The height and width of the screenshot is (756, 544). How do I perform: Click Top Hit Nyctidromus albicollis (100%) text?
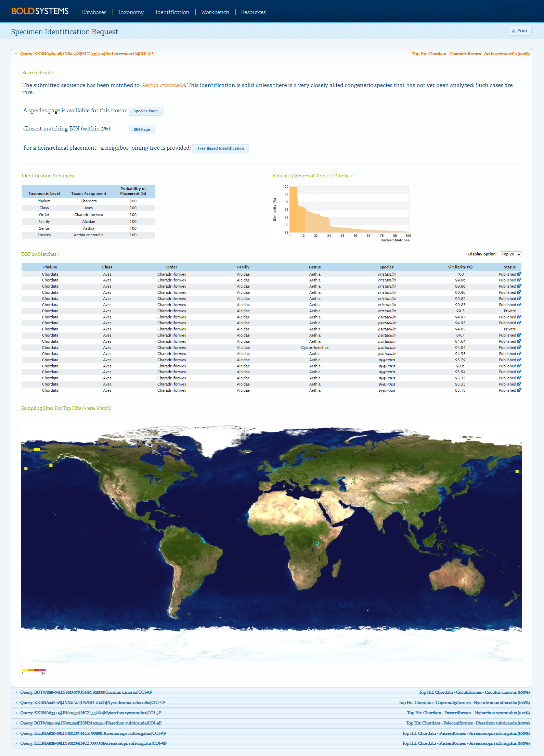click(x=464, y=703)
